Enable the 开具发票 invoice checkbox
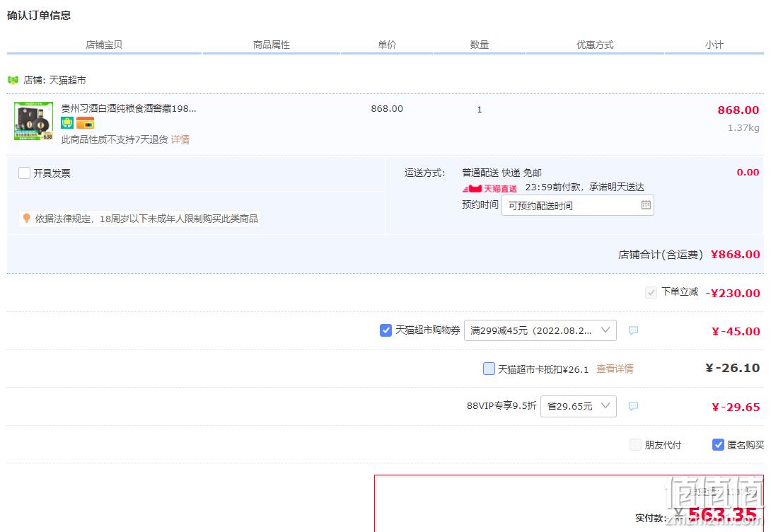 [24, 173]
